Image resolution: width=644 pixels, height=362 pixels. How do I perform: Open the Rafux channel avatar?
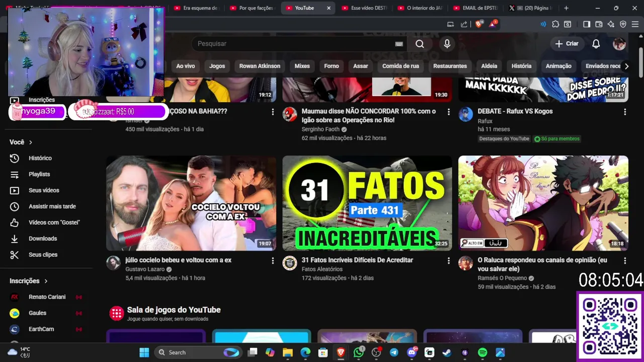(465, 114)
